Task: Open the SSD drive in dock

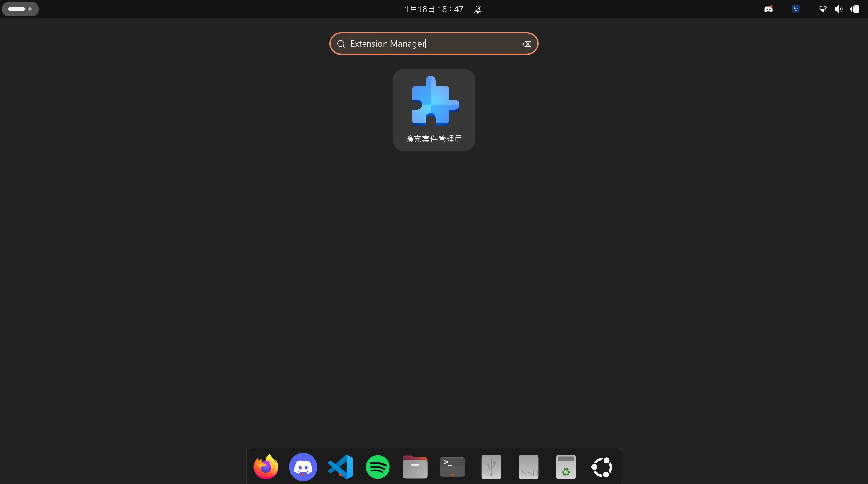Action: pyautogui.click(x=528, y=467)
